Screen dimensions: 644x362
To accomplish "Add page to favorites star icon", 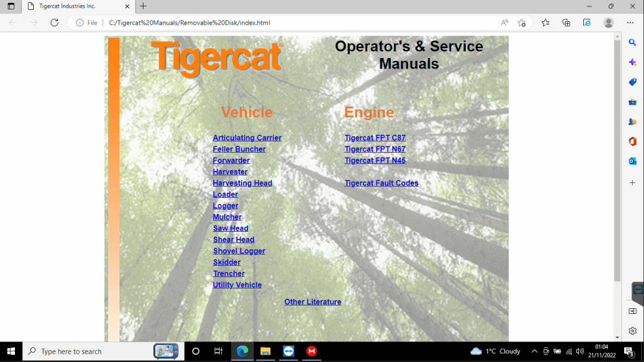I will coord(522,23).
